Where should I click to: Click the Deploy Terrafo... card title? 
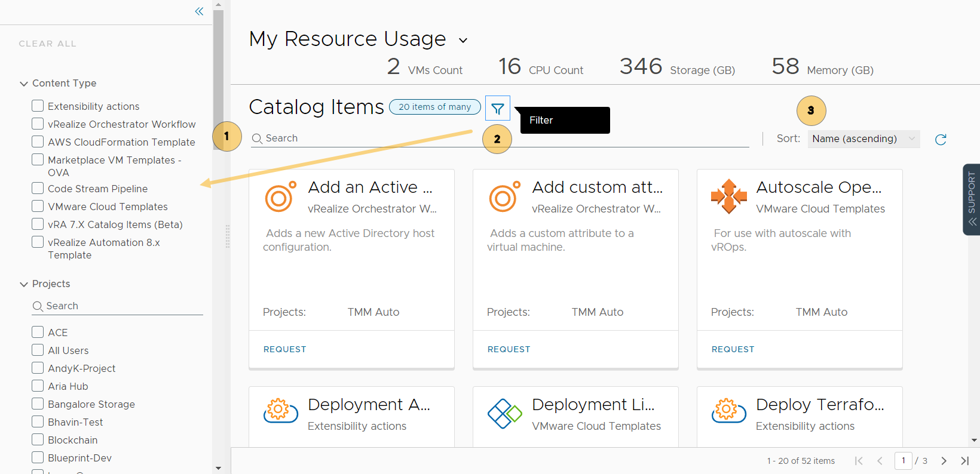[820, 405]
